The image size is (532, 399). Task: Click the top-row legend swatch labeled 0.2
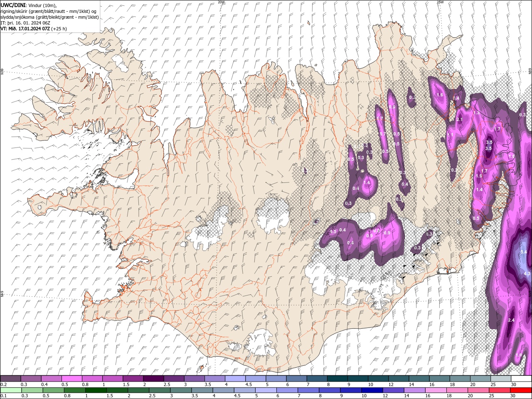pyautogui.click(x=10, y=379)
